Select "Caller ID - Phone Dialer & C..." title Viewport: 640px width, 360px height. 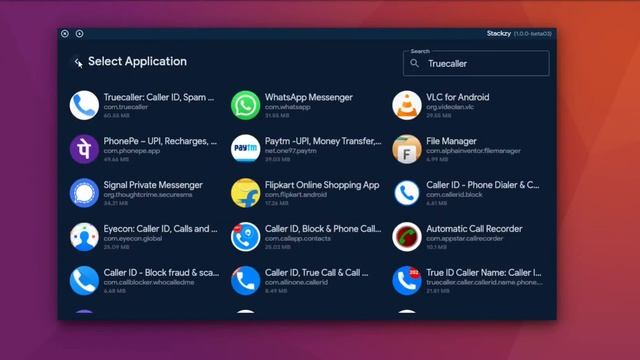coord(483,185)
